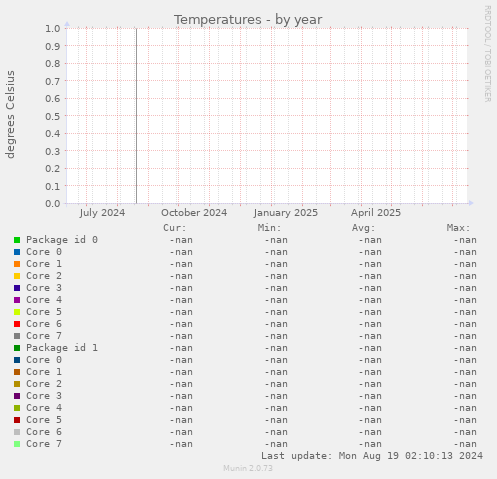
Task: Click the dark gray Core 7 swatch
Action: [17, 336]
